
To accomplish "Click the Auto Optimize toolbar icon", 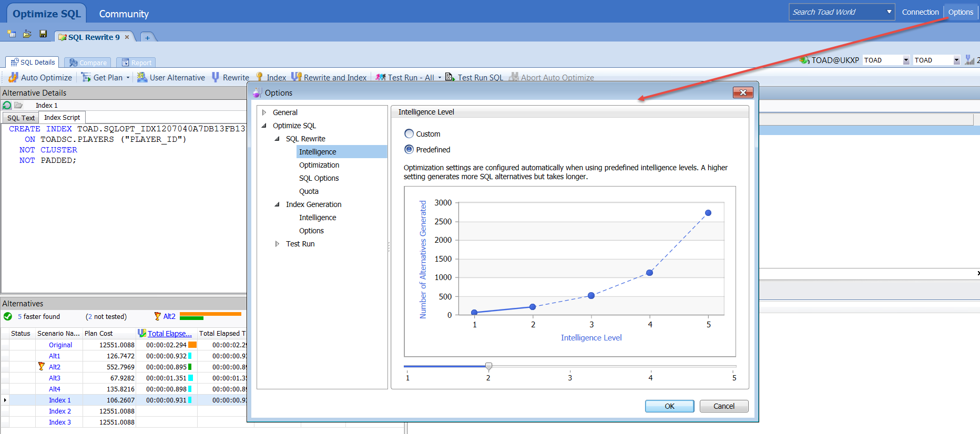I will point(13,77).
